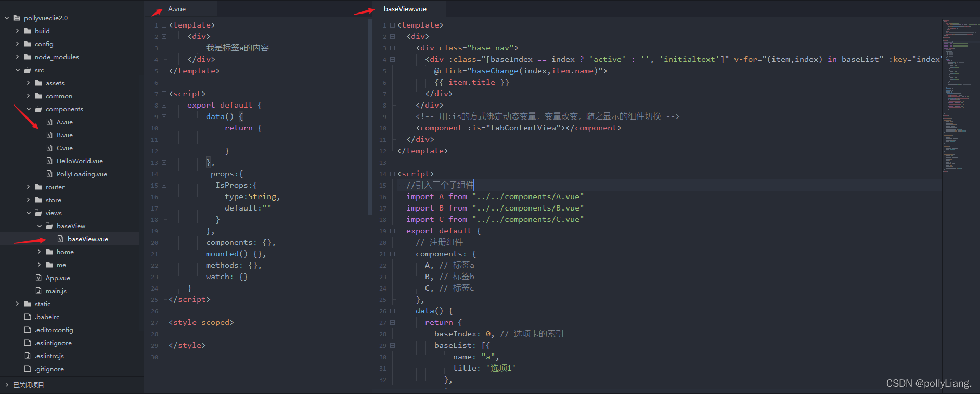Click the router folder icon
The image size is (980, 394).
[x=38, y=187]
